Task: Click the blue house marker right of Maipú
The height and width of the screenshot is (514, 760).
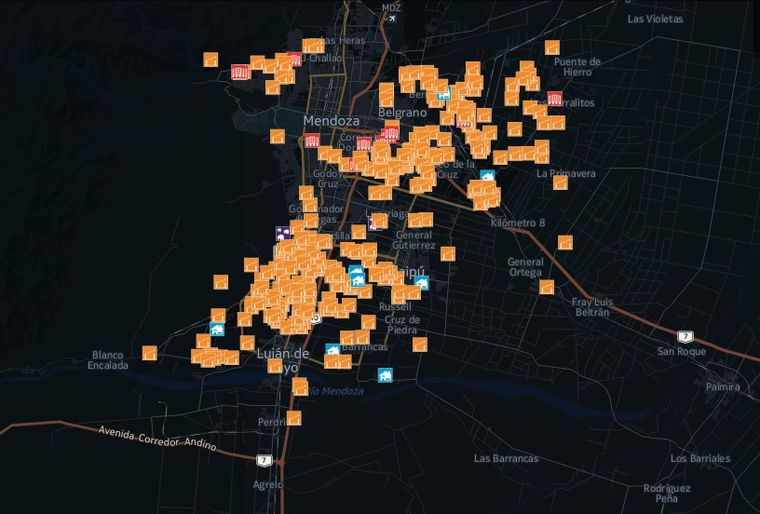Action: [x=422, y=283]
